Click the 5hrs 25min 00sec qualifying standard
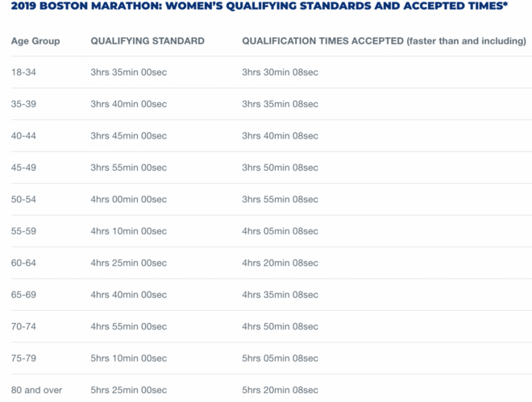The image size is (532, 402). click(128, 390)
